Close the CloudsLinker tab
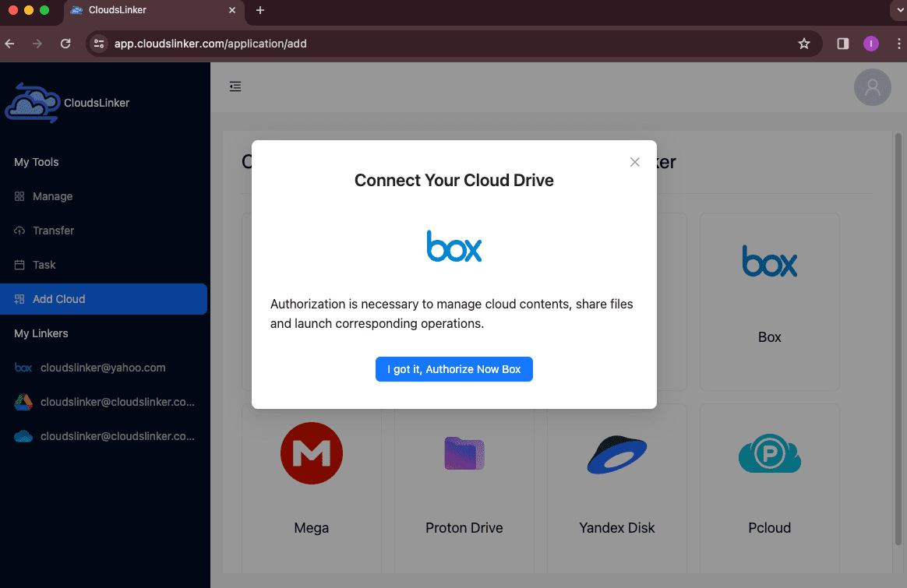Image resolution: width=907 pixels, height=588 pixels. [x=232, y=10]
